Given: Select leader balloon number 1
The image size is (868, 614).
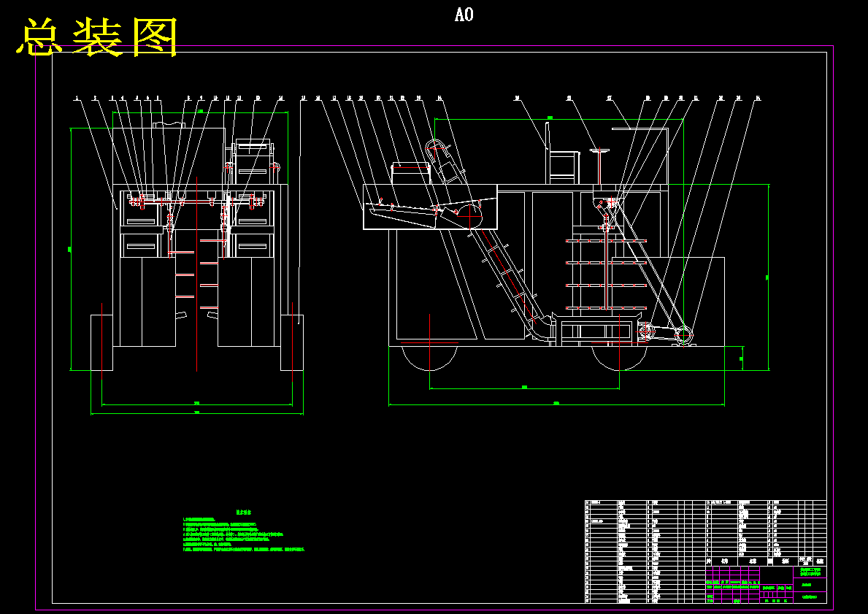Looking at the screenshot, I should click(x=77, y=99).
